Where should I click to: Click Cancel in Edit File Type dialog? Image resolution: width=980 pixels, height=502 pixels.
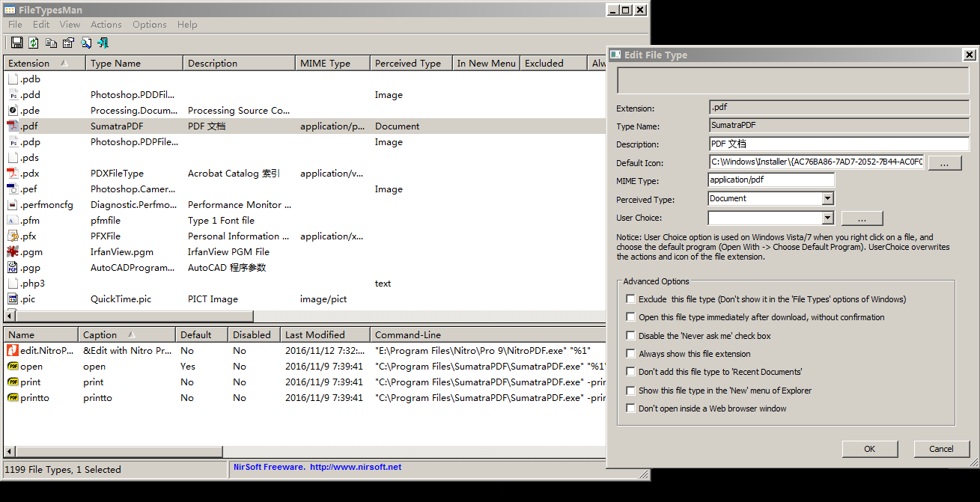[942, 449]
